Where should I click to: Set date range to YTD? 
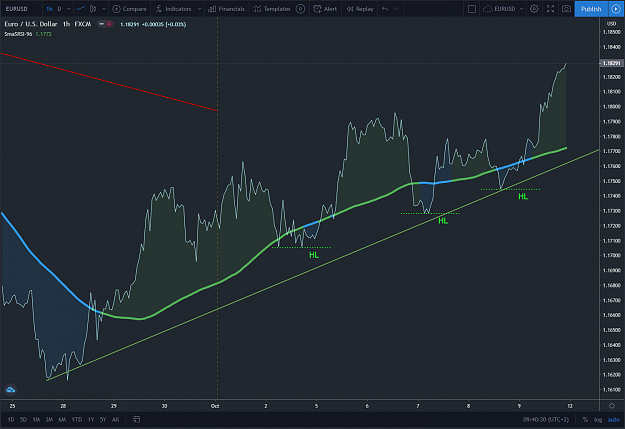click(77, 419)
